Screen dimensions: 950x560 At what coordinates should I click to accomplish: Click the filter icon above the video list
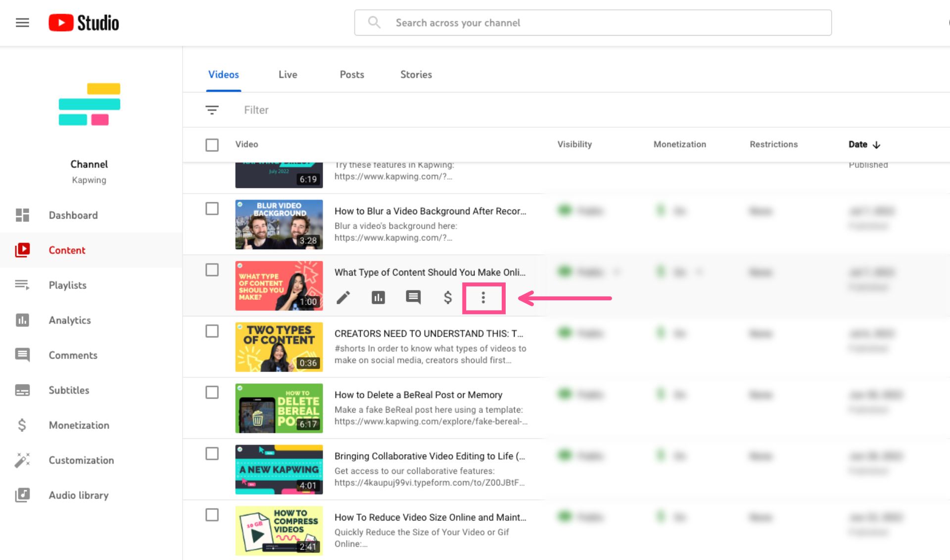pyautogui.click(x=212, y=110)
